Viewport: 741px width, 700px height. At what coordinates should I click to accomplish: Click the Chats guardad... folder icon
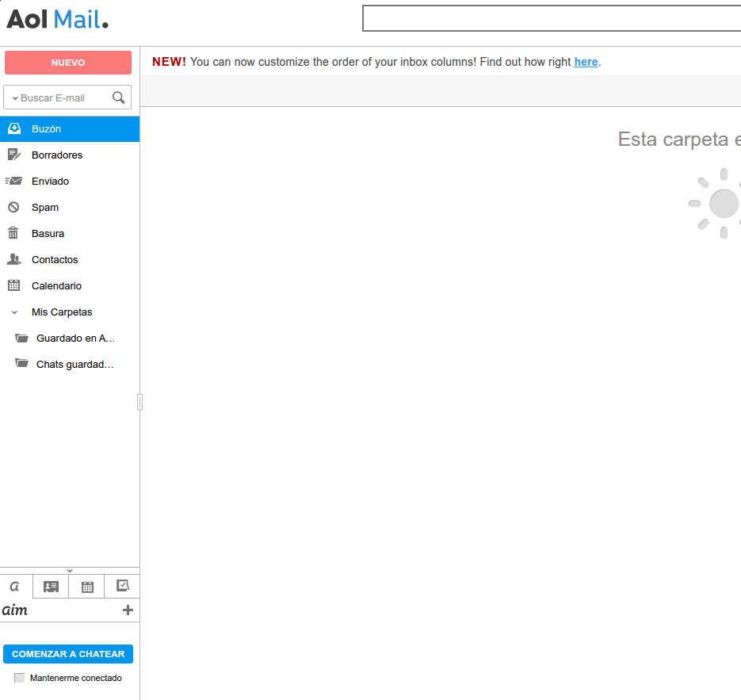(x=21, y=363)
